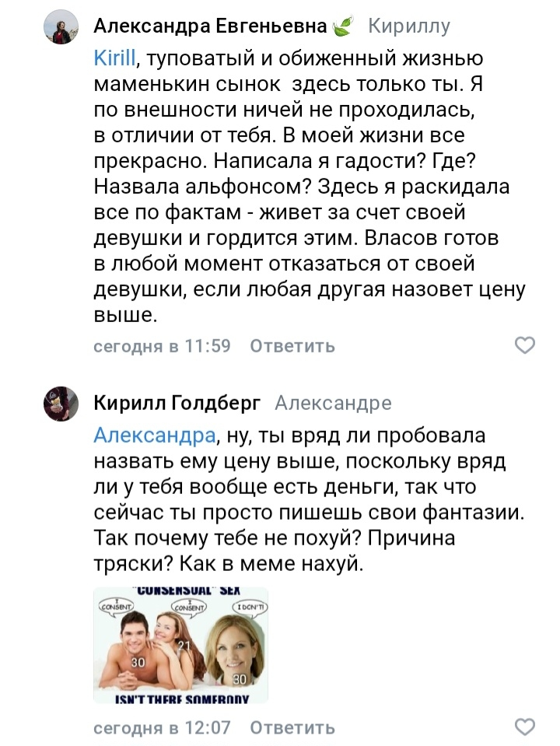Follow the blue "Александра" mention
Image resolution: width=560 pixels, height=746 pixels.
[154, 434]
